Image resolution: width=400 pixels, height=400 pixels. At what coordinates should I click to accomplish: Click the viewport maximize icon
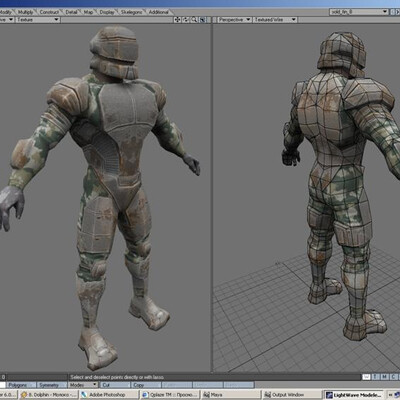tap(202, 20)
